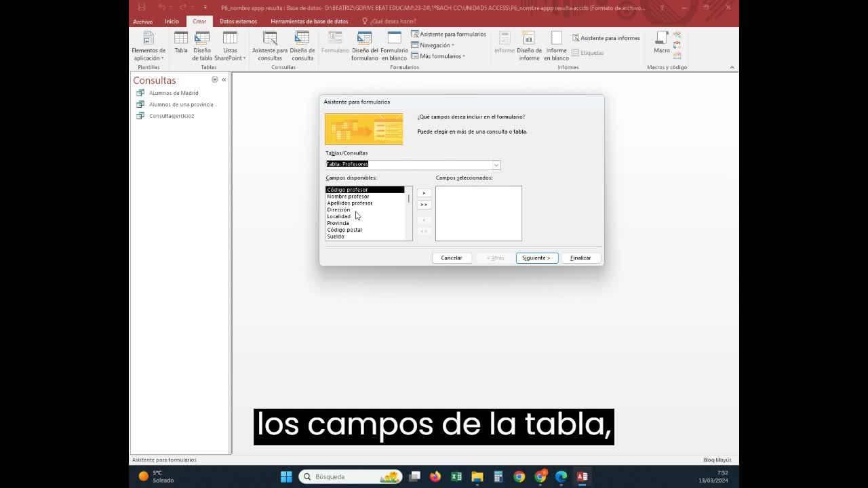This screenshot has width=868, height=488.
Task: Open the Herramientas de base de datos tab
Action: pos(310,22)
